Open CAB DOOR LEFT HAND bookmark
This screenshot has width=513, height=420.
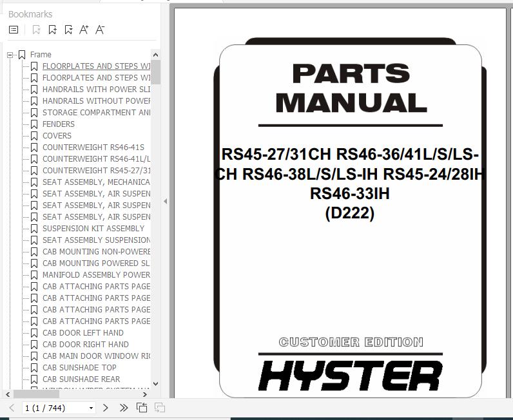83,332
